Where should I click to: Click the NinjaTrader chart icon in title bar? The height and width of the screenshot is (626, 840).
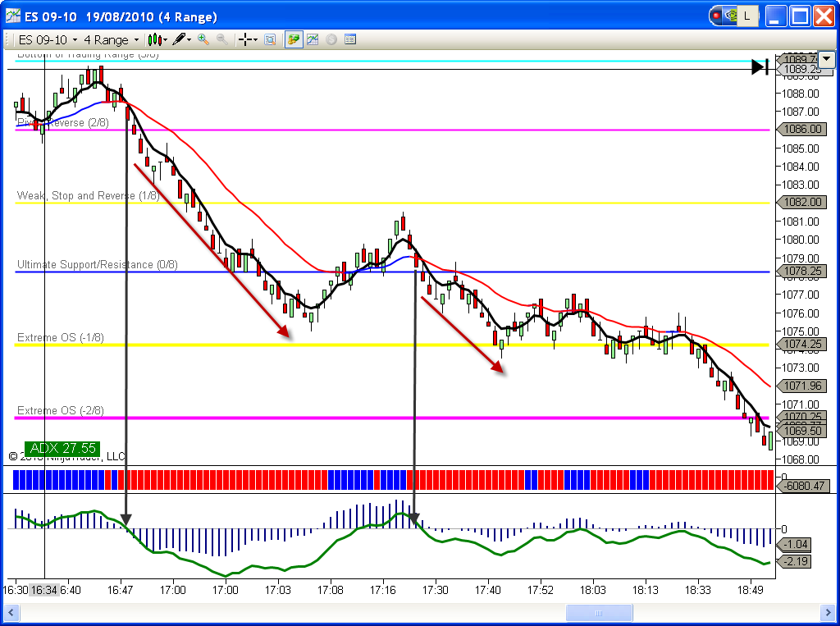13,16
